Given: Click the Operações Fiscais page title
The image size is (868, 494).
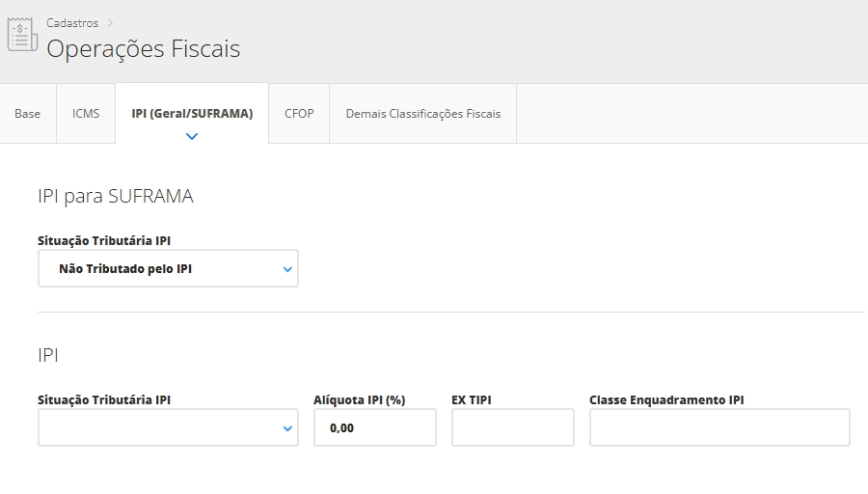Looking at the screenshot, I should [x=144, y=48].
